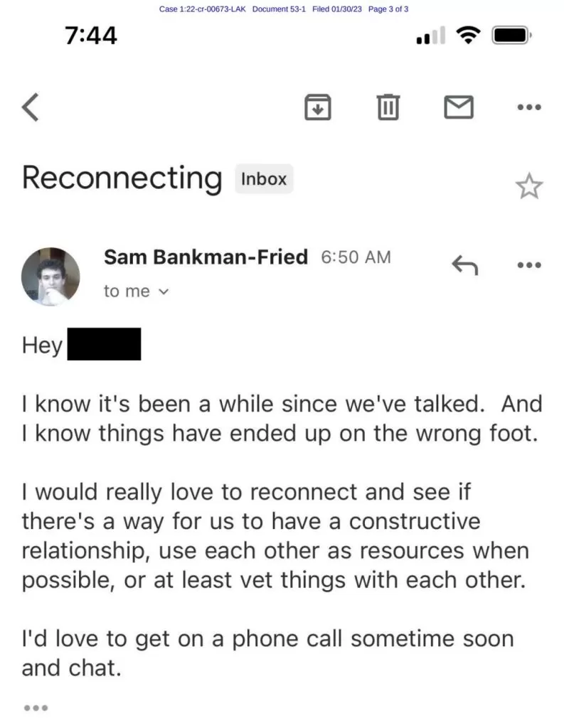Open the top toolbar three-dot menu
564x728 pixels.
(x=529, y=108)
